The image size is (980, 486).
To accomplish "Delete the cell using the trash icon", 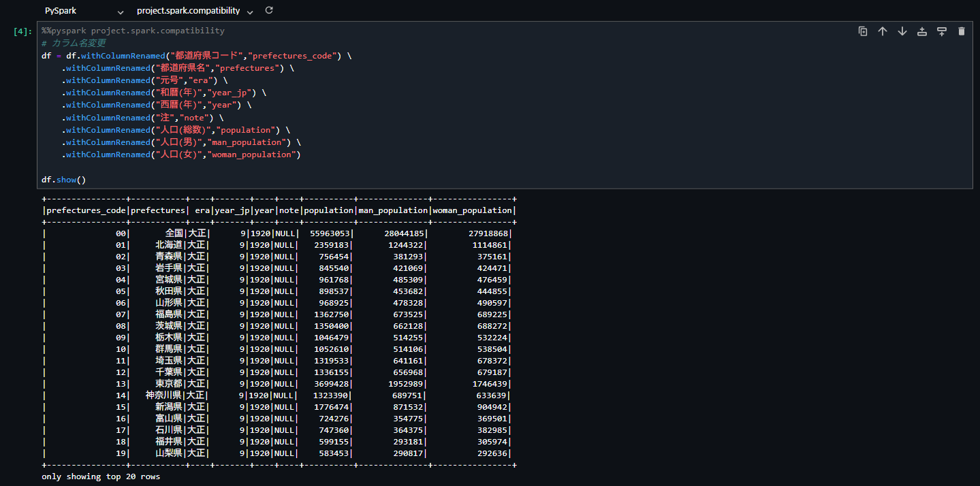I will tap(962, 31).
